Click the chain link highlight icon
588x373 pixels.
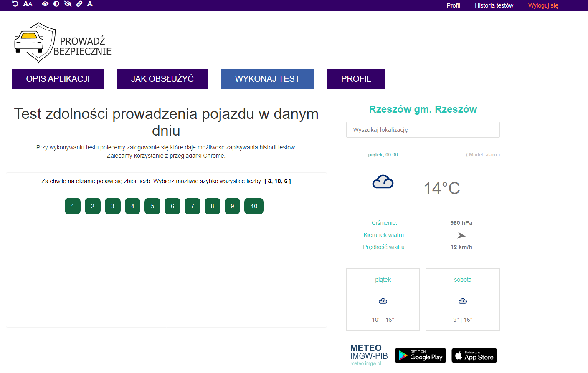(79, 4)
